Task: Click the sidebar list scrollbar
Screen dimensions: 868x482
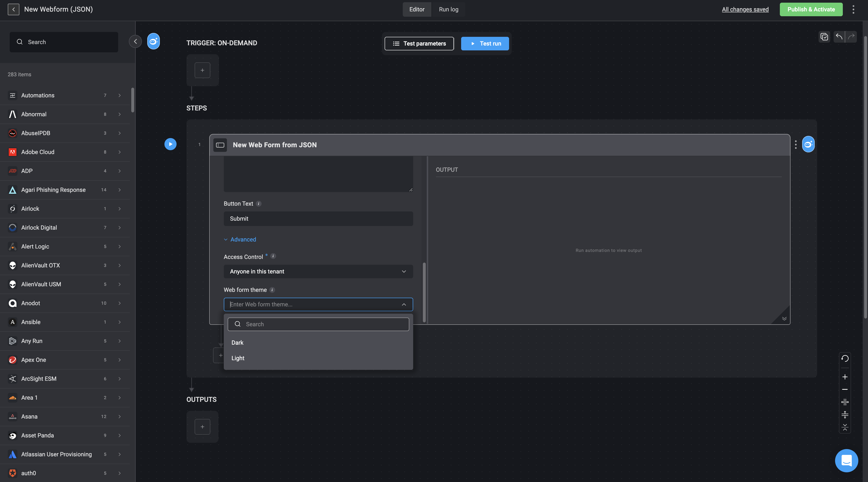Action: (x=132, y=100)
